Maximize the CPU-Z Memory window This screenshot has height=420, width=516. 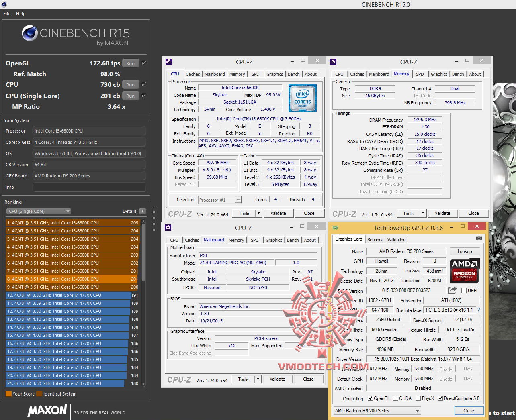coord(467,60)
